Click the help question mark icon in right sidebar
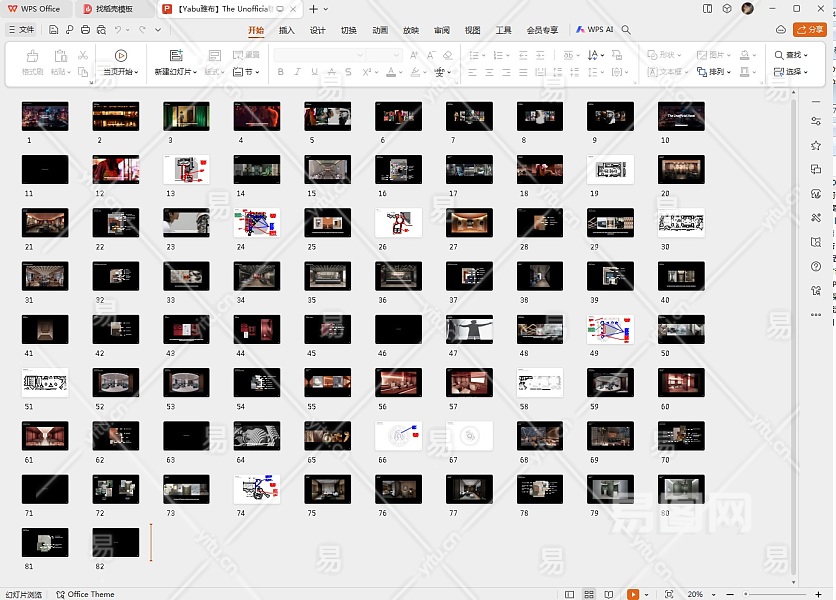Screen dimensions: 836x600 point(817,266)
